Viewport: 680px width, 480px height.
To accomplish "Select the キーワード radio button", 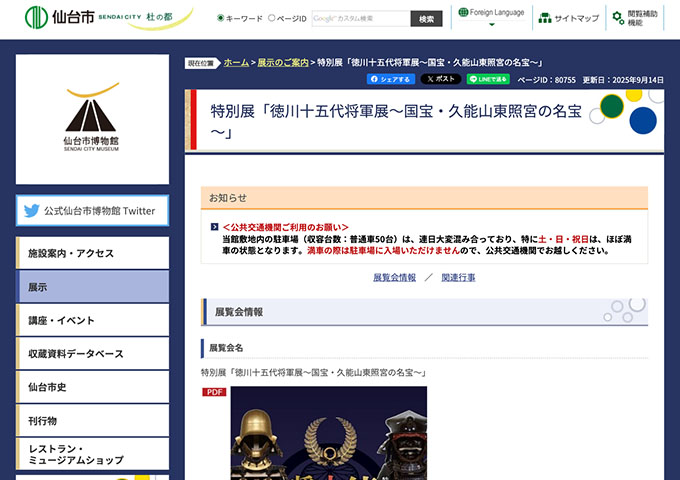I will coord(221,18).
